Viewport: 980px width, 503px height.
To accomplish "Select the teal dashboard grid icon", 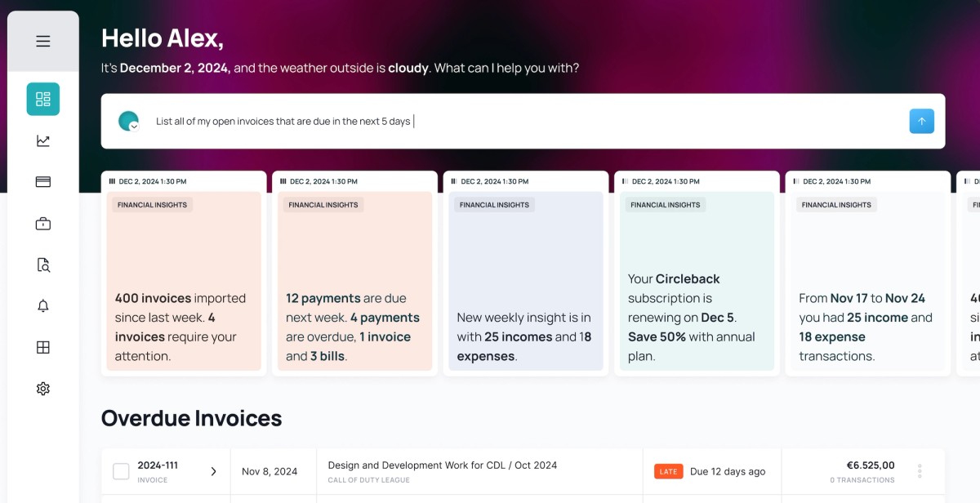I will point(42,99).
